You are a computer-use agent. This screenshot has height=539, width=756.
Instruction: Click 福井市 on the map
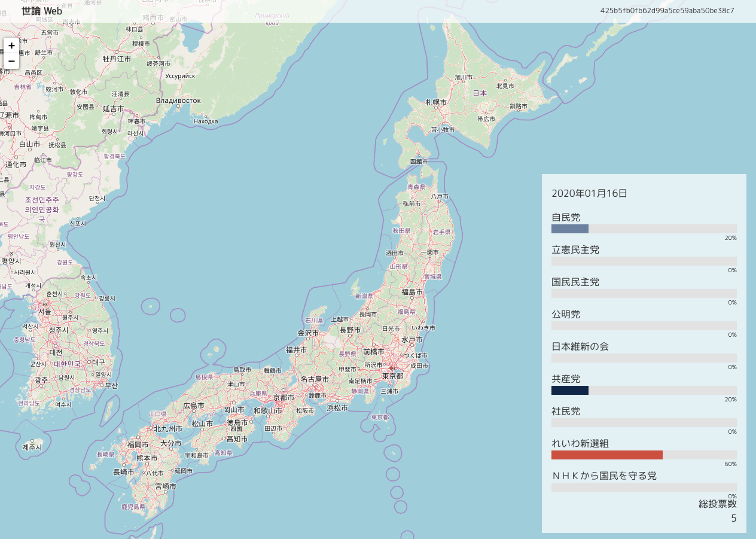tap(296, 349)
